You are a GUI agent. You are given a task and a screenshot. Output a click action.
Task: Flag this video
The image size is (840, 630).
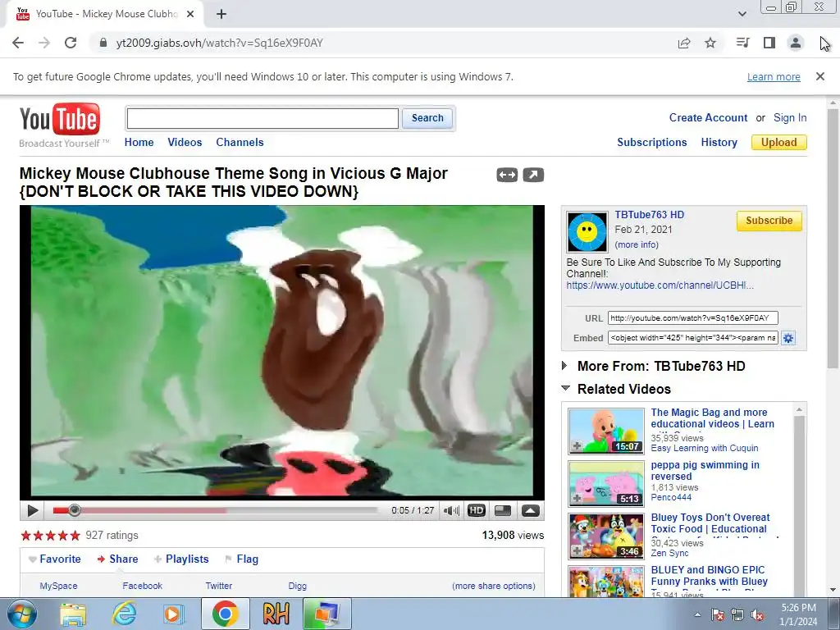pyautogui.click(x=242, y=559)
